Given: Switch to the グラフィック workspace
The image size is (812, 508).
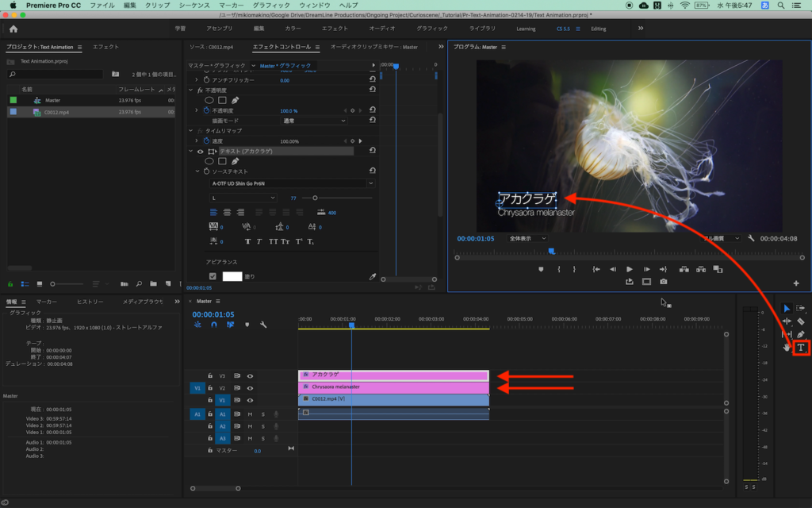Looking at the screenshot, I should tap(432, 29).
